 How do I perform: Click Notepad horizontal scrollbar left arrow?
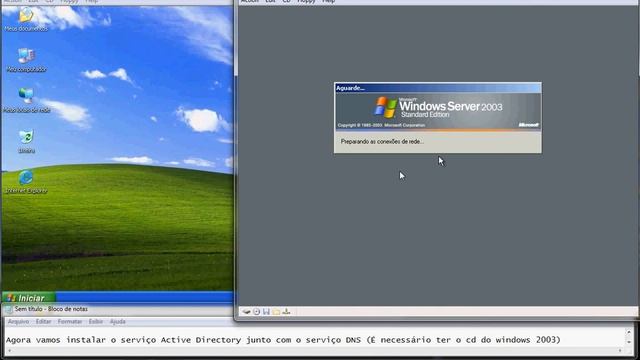point(9,351)
